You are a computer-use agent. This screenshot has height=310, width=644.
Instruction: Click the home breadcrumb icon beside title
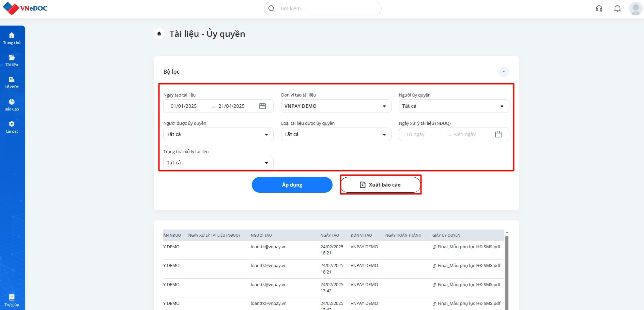click(159, 34)
